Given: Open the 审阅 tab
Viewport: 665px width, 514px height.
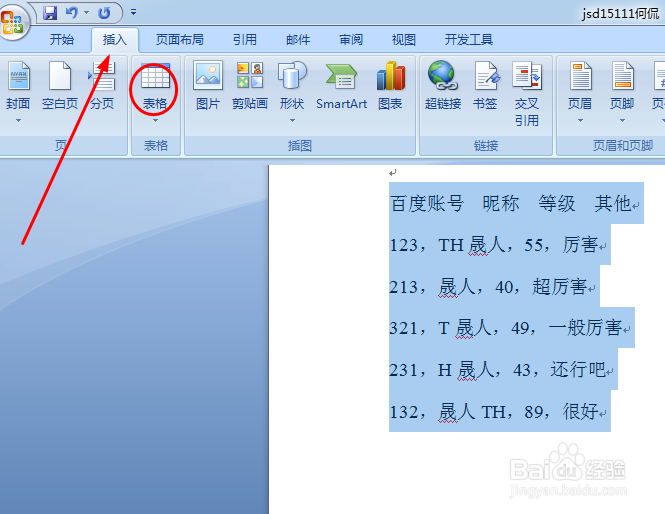Looking at the screenshot, I should [x=351, y=39].
